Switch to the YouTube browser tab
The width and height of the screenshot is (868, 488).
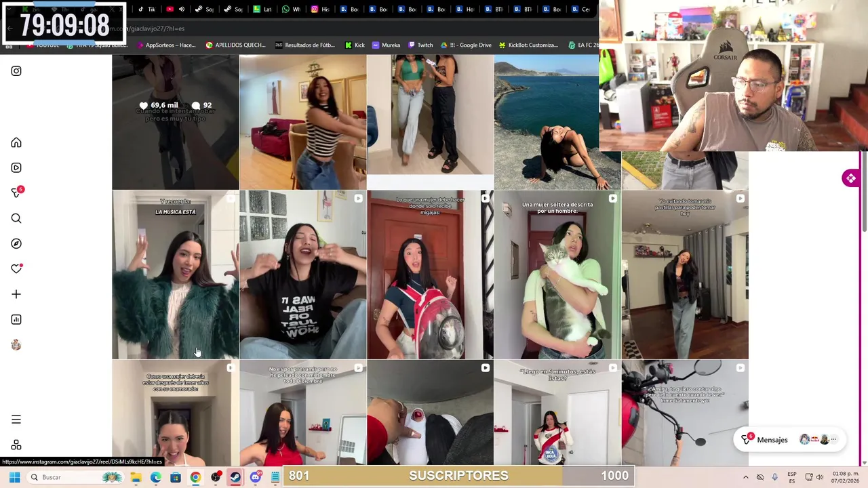[175, 9]
